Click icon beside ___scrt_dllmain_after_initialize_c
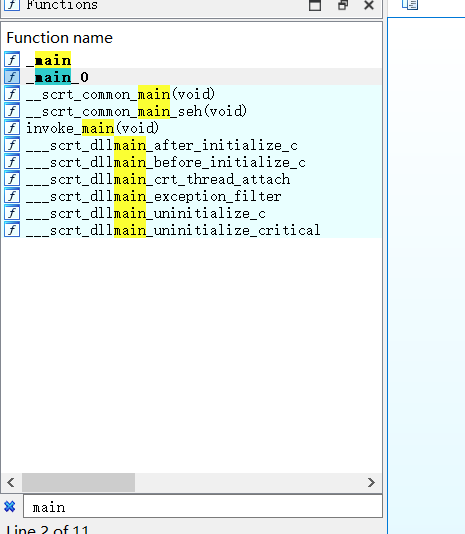The image size is (465, 534). point(12,145)
